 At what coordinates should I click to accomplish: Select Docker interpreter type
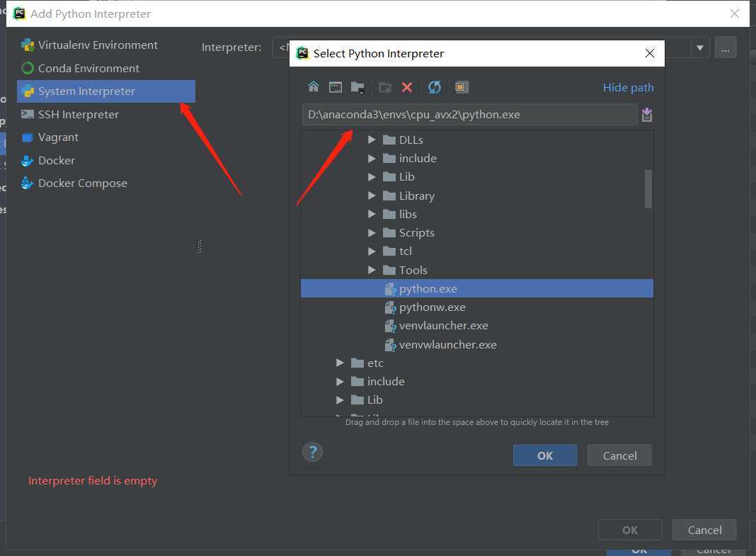(x=106, y=160)
